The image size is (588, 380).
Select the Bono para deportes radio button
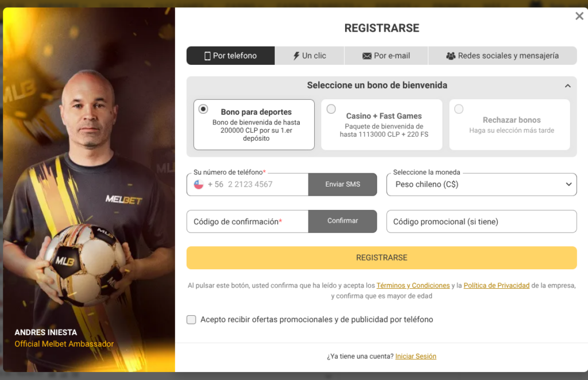[204, 108]
